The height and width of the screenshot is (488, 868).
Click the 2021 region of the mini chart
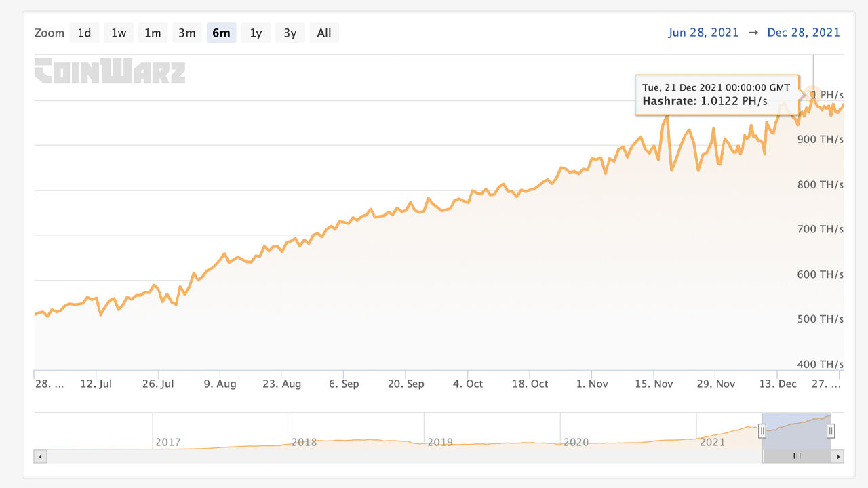coord(713,442)
